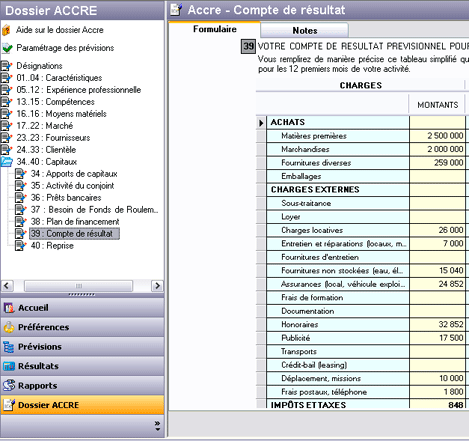Click the Loyer row label
The width and height of the screenshot is (469, 441).
pos(291,217)
